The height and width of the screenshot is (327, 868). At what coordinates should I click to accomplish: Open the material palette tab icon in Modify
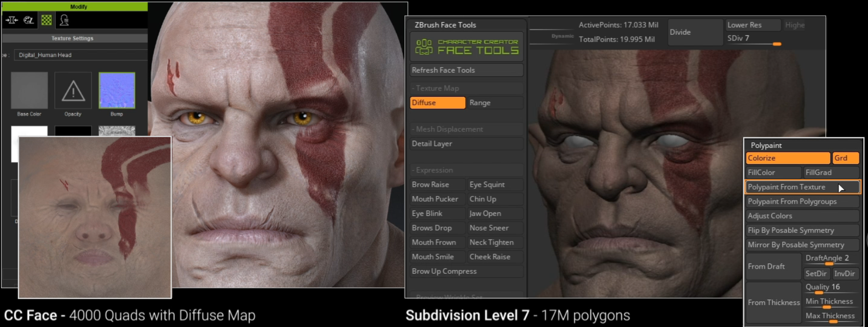[29, 20]
